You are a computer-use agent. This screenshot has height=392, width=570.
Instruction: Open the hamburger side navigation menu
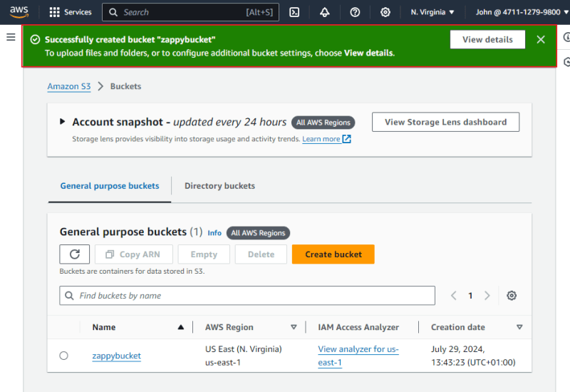[11, 37]
